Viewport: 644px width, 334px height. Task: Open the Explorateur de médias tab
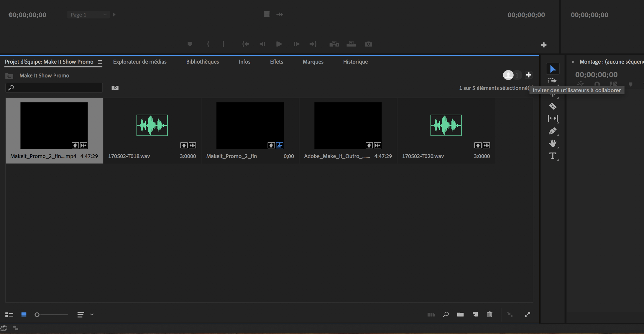tap(140, 62)
